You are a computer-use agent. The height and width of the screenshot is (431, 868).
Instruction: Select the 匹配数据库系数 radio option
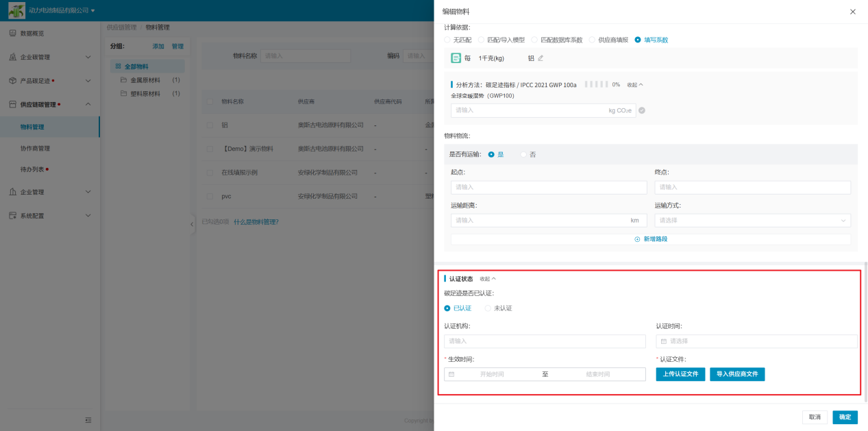[x=535, y=40]
